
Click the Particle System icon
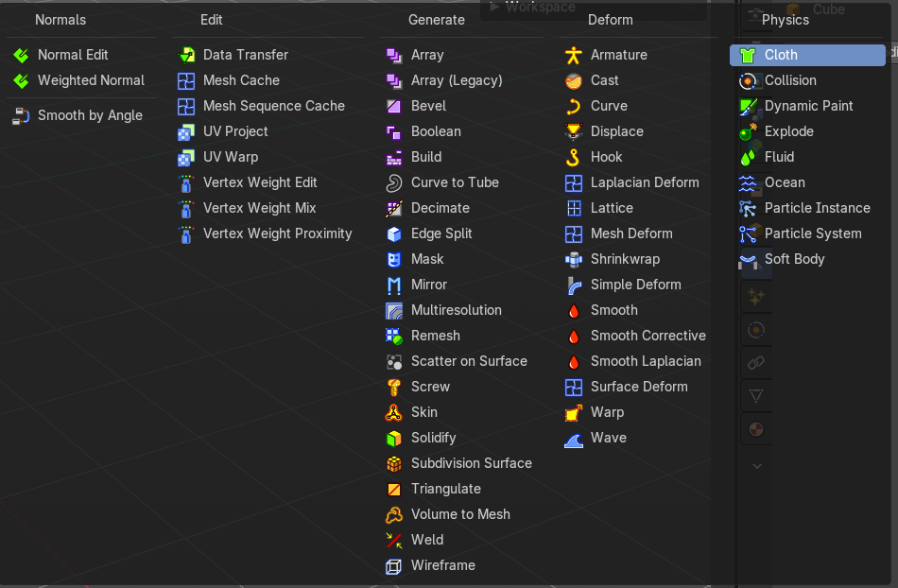[x=748, y=233]
